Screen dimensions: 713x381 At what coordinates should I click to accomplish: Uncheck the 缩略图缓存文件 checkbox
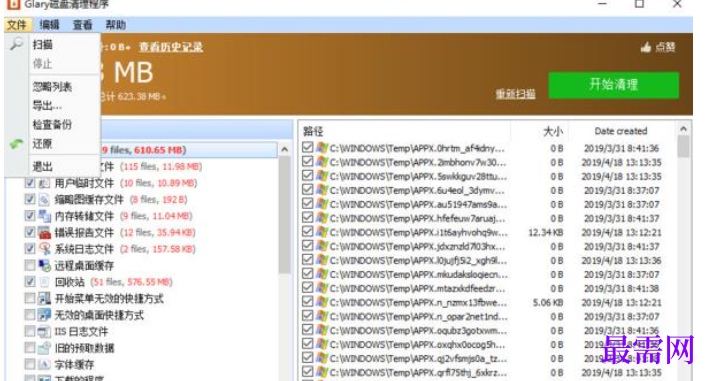(30, 200)
